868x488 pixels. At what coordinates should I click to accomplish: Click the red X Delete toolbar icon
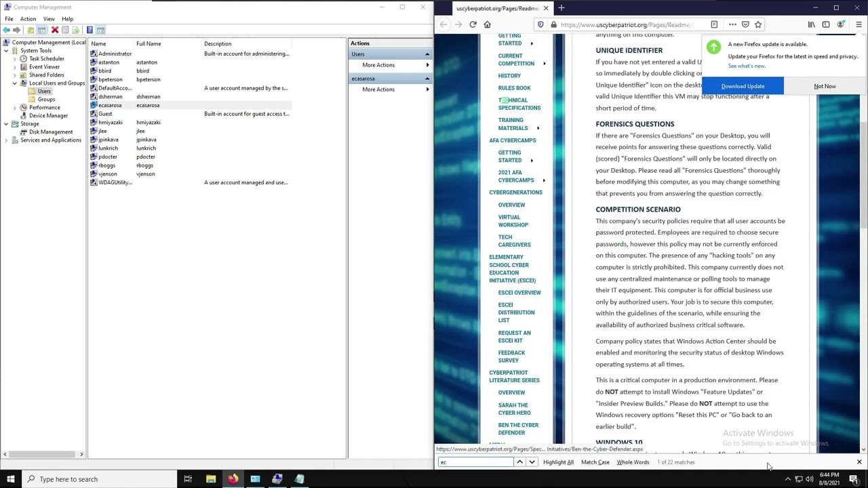point(55,30)
